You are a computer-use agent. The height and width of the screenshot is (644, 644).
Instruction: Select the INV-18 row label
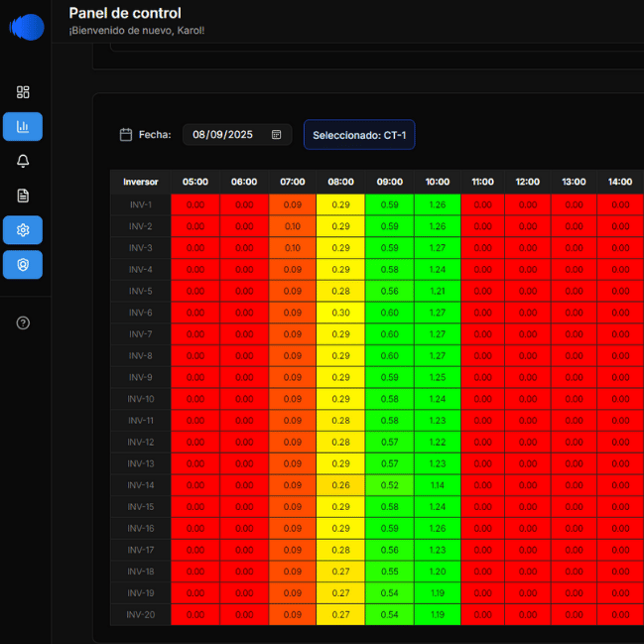(x=141, y=572)
